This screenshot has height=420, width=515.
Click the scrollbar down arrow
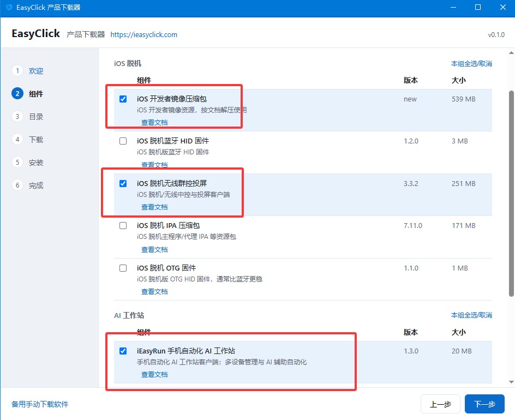pos(511,382)
